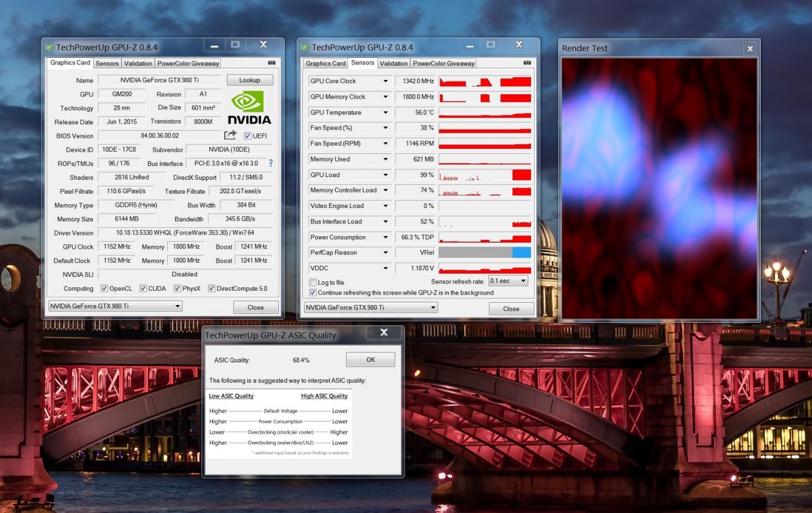Open the Fan Speed (%) sensor dropdown

coord(385,128)
